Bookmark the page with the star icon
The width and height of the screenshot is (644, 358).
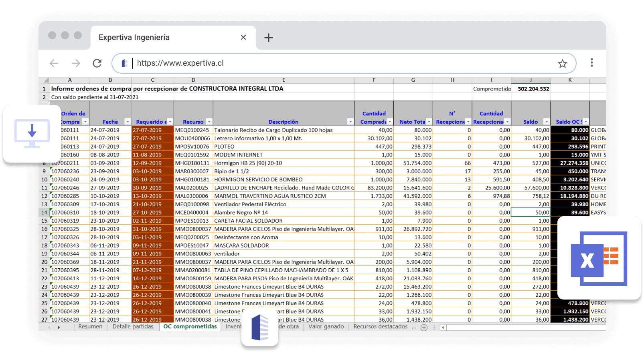pos(562,64)
